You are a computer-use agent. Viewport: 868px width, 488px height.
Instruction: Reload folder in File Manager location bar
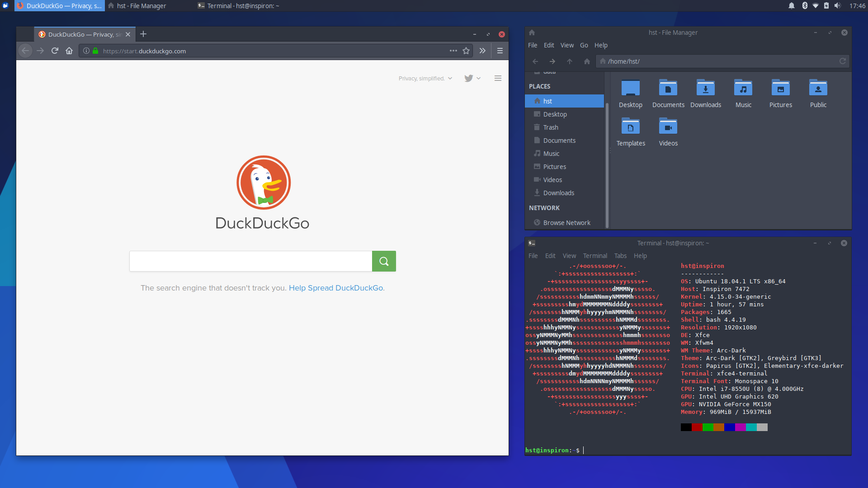pyautogui.click(x=843, y=61)
